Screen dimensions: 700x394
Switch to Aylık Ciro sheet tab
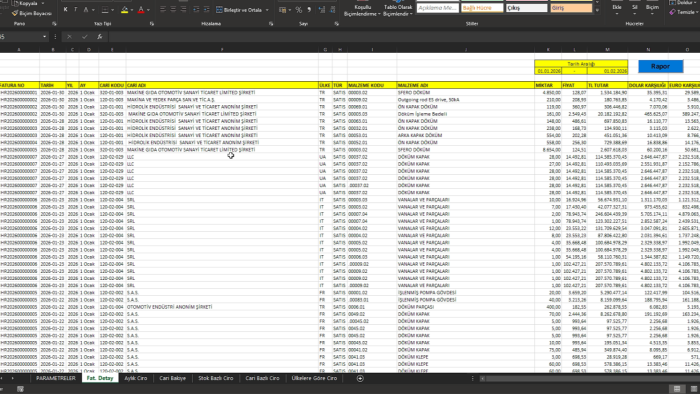[x=136, y=378]
